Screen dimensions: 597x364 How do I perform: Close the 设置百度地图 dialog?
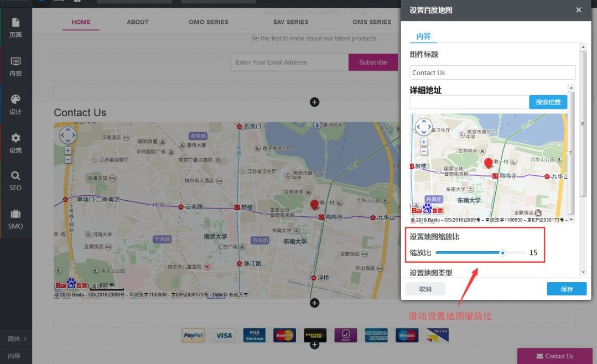point(579,10)
